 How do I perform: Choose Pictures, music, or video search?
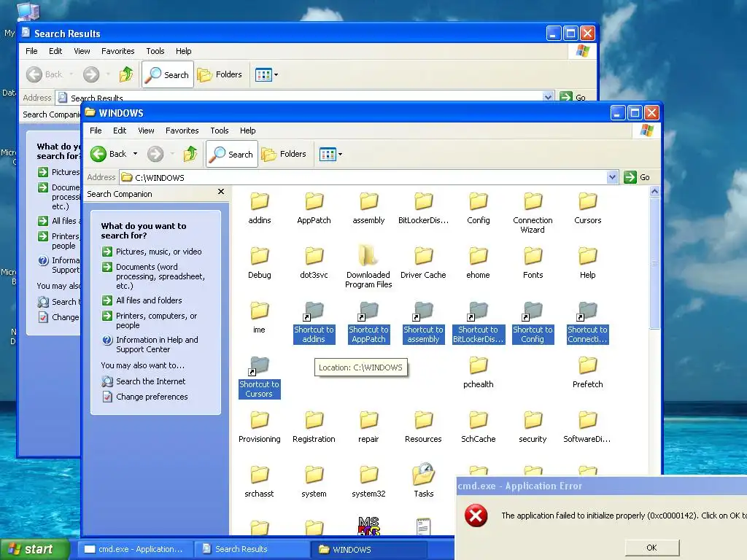[x=158, y=252]
